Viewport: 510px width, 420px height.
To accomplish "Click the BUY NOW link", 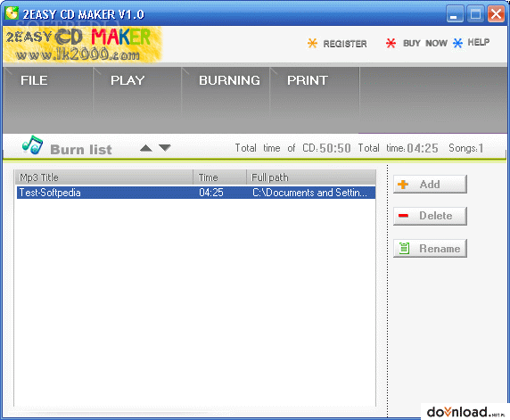I will coord(425,43).
